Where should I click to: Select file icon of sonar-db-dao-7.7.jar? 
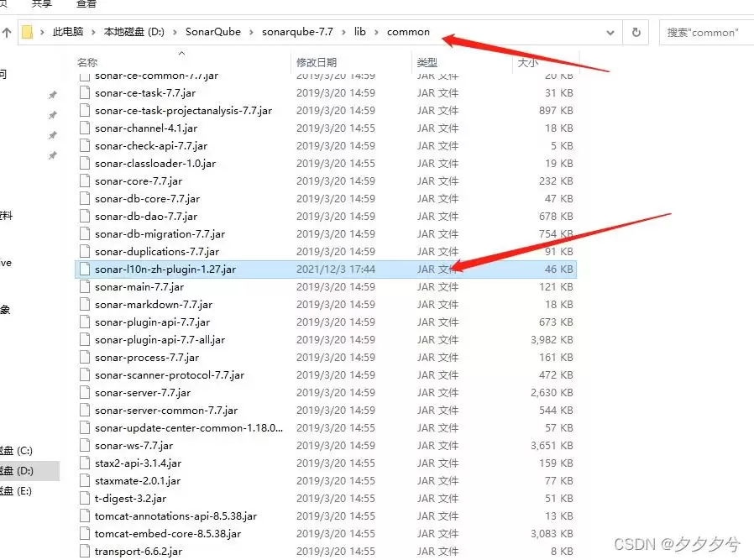(x=85, y=217)
